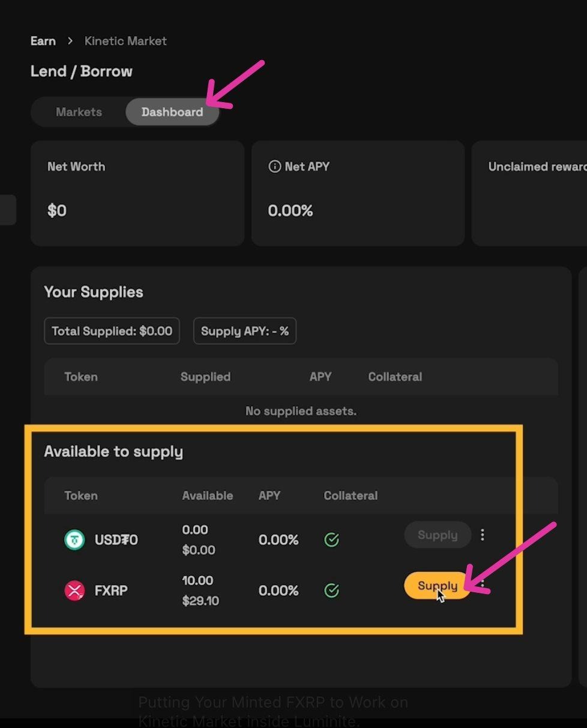Screen dimensions: 587x728
Task: Open the USD₮0 row three-dot menu
Action: point(483,535)
